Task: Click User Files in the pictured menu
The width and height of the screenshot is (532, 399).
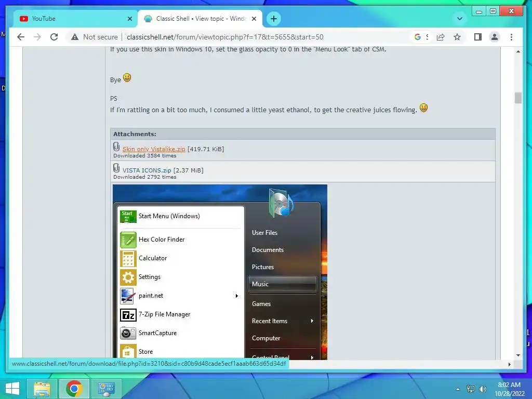Action: click(x=264, y=233)
